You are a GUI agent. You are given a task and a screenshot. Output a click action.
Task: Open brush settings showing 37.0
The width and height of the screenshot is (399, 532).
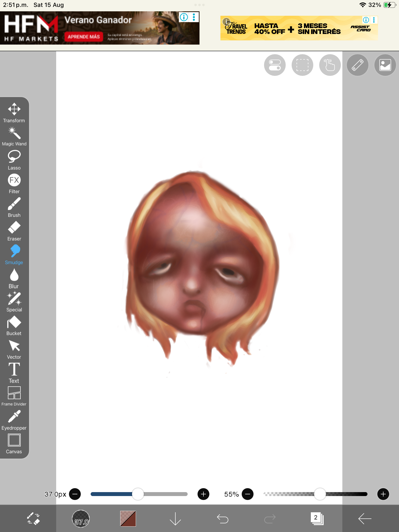click(x=81, y=518)
